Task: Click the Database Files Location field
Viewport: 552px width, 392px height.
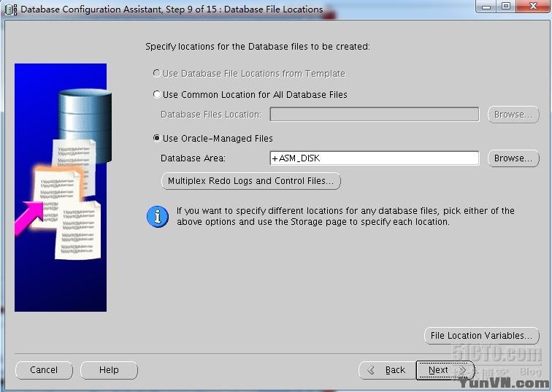Action: click(375, 115)
